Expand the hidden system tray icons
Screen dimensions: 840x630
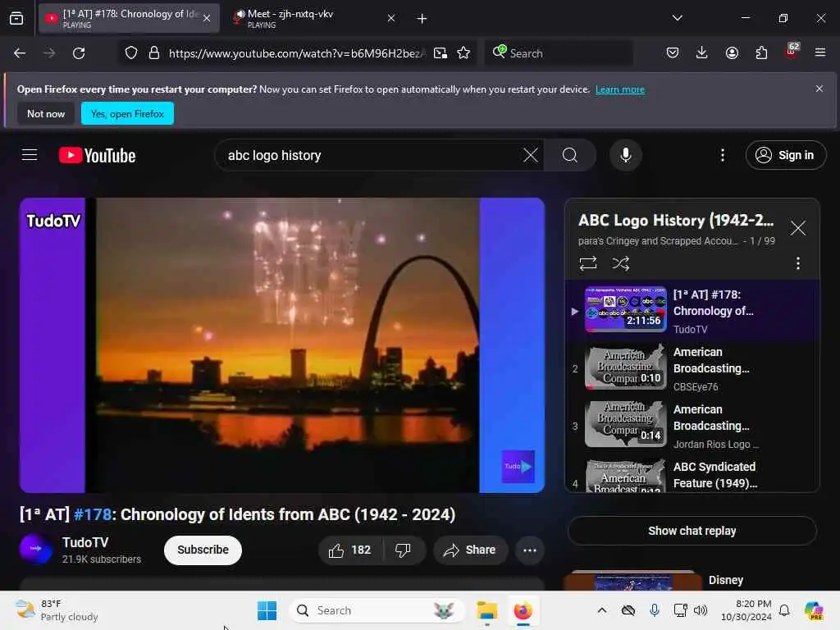602,610
